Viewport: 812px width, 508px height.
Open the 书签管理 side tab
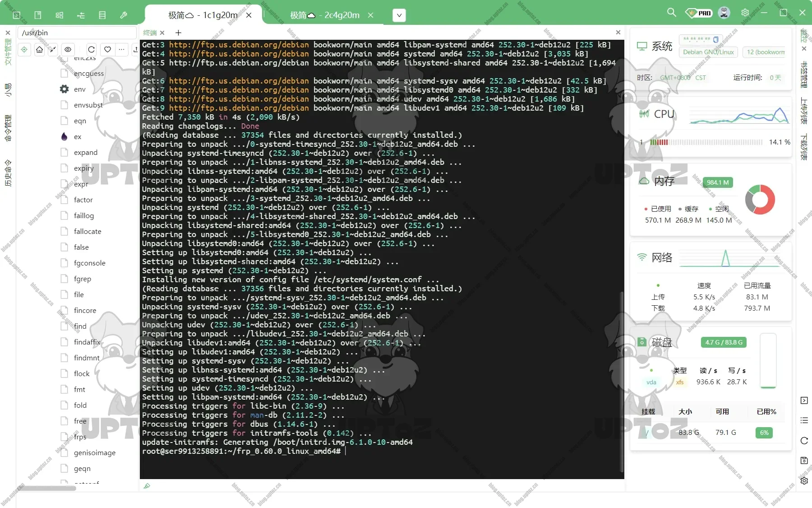[804, 75]
